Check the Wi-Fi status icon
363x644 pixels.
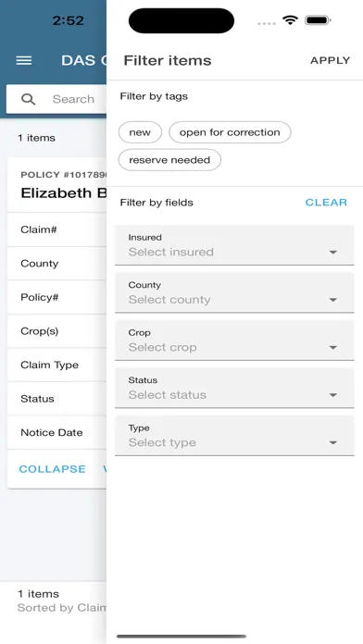point(290,20)
